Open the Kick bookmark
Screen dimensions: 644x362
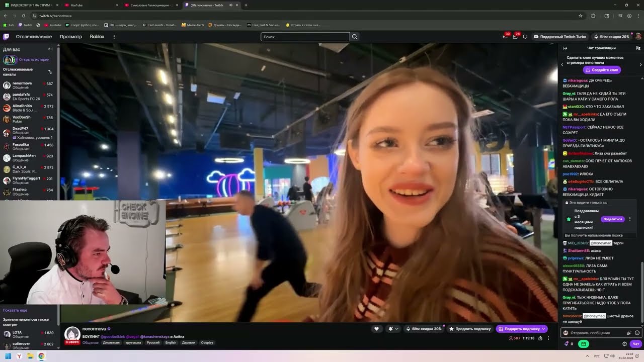click(9, 25)
